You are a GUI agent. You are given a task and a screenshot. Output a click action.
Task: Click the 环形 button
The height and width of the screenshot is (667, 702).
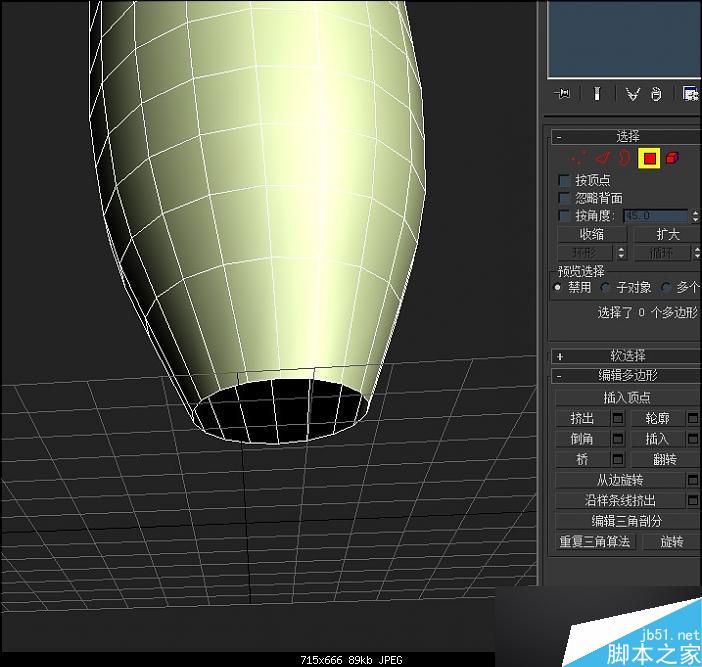585,253
